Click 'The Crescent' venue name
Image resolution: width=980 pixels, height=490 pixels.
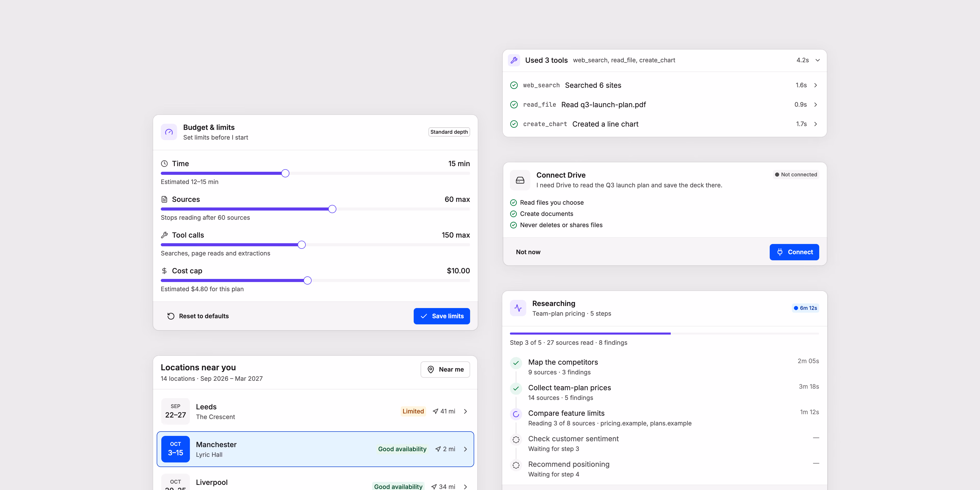(x=215, y=417)
